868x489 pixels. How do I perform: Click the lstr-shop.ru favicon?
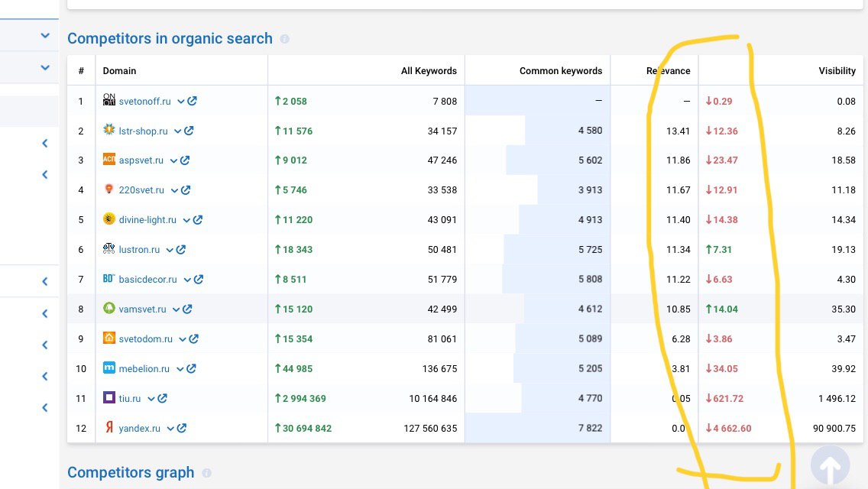pos(109,130)
